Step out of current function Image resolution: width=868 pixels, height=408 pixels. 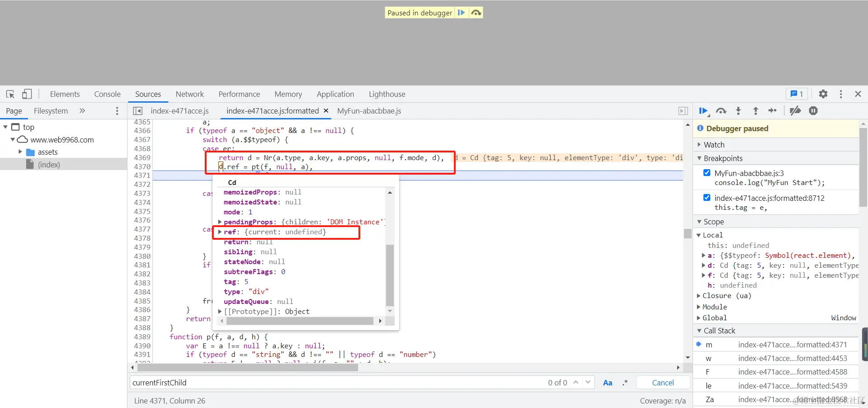coord(755,111)
